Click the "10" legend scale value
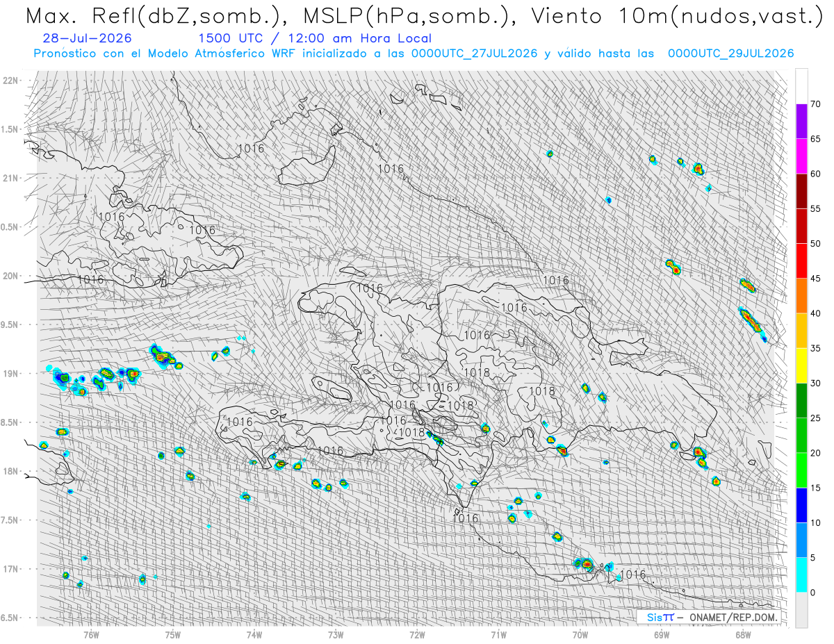The image size is (834, 644). tap(816, 522)
